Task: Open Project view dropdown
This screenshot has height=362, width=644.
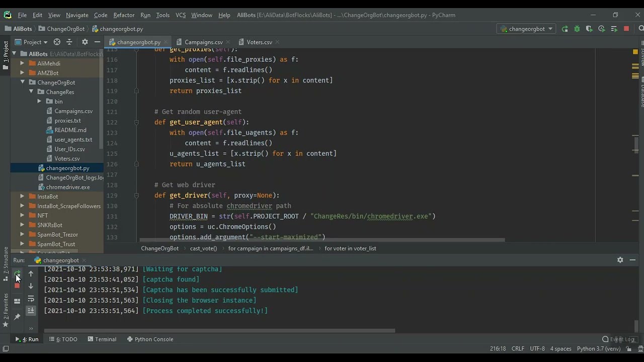Action: pos(31,42)
